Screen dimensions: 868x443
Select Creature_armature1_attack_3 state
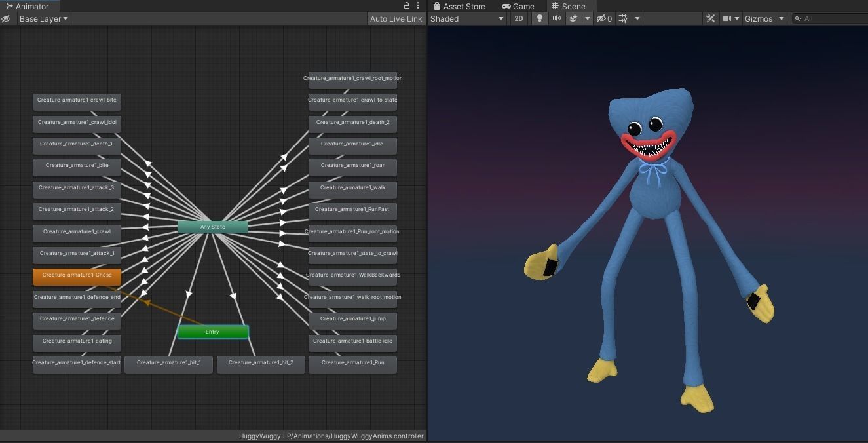coord(77,189)
